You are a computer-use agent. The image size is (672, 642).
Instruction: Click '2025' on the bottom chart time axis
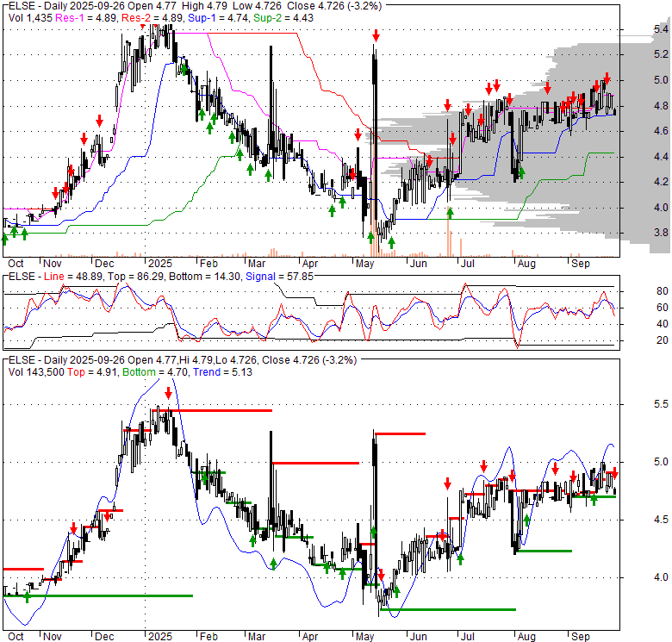tap(160, 637)
